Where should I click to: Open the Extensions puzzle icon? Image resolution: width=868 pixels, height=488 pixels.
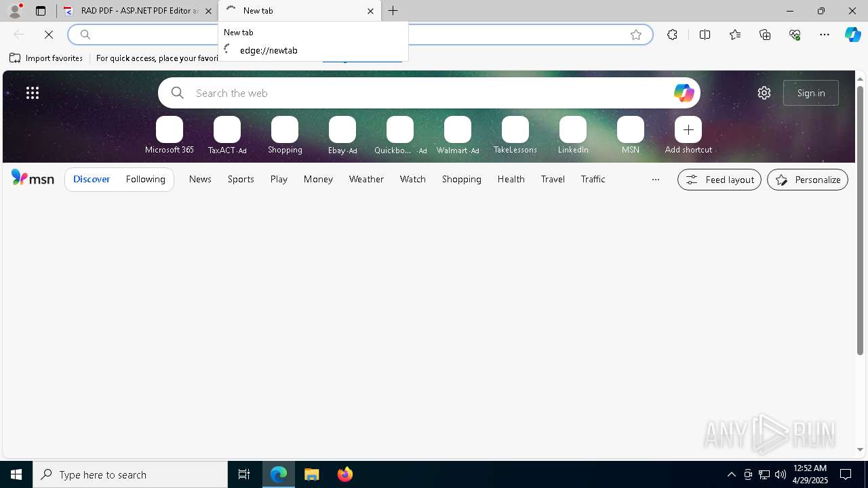click(672, 35)
